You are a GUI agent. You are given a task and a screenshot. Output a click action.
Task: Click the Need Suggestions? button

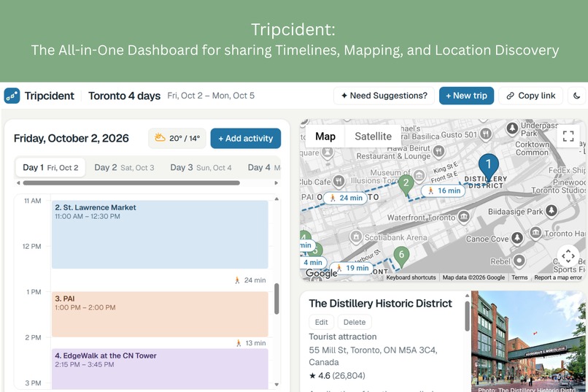(x=384, y=96)
